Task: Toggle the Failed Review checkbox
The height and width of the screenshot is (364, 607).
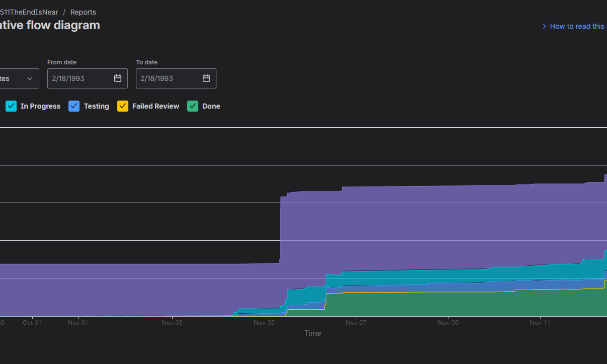Action: 123,106
